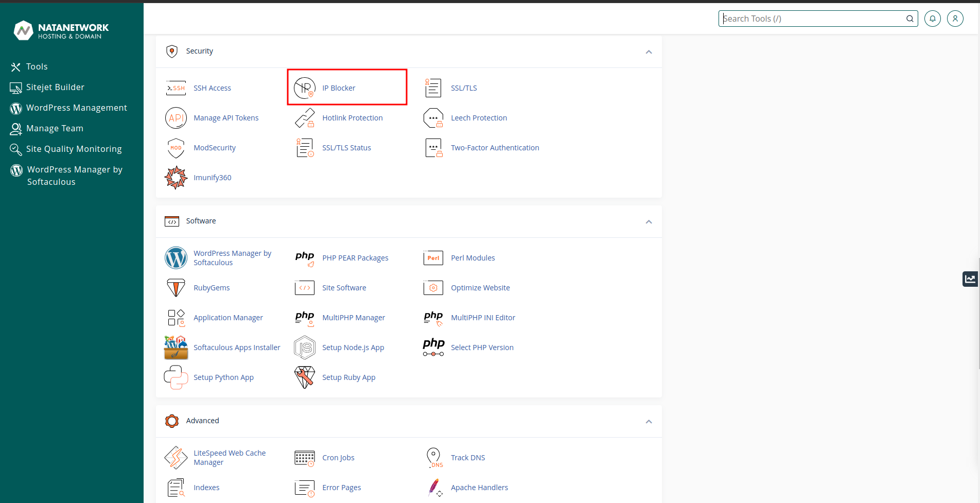
Task: Collapse the Security section
Action: (x=649, y=51)
